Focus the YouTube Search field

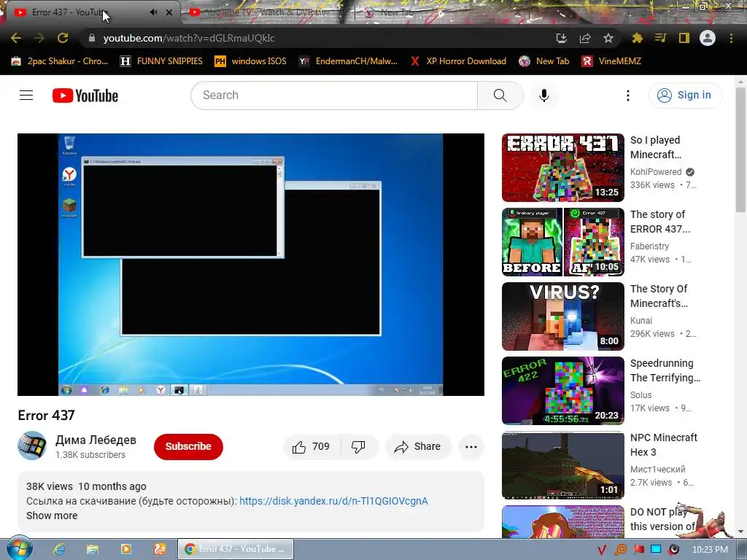334,96
